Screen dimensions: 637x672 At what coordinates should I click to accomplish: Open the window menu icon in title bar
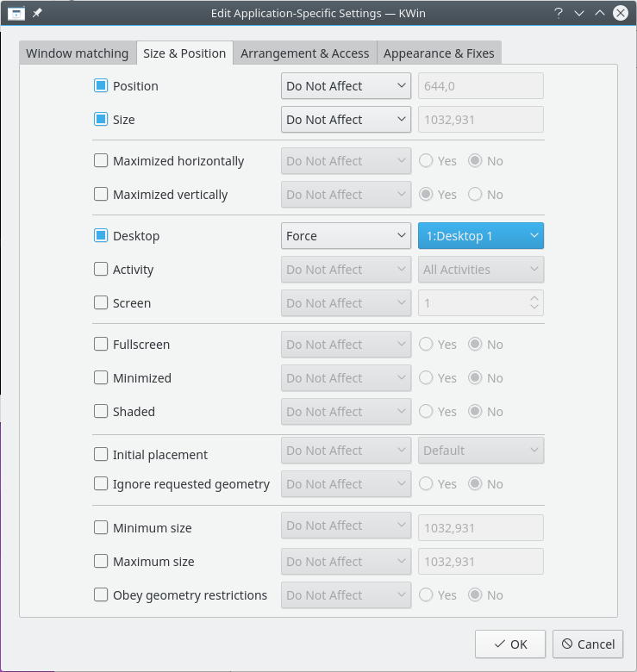click(x=16, y=13)
